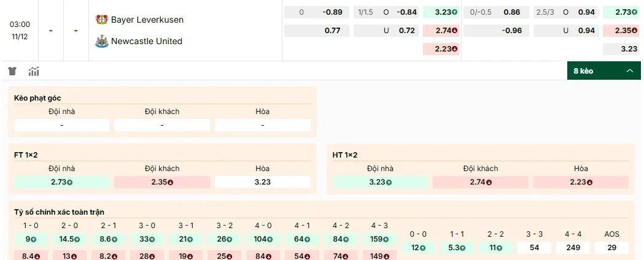The width and height of the screenshot is (644, 260).
Task: Pick draw score 2 - 2 at 11
Action: coord(495,248)
